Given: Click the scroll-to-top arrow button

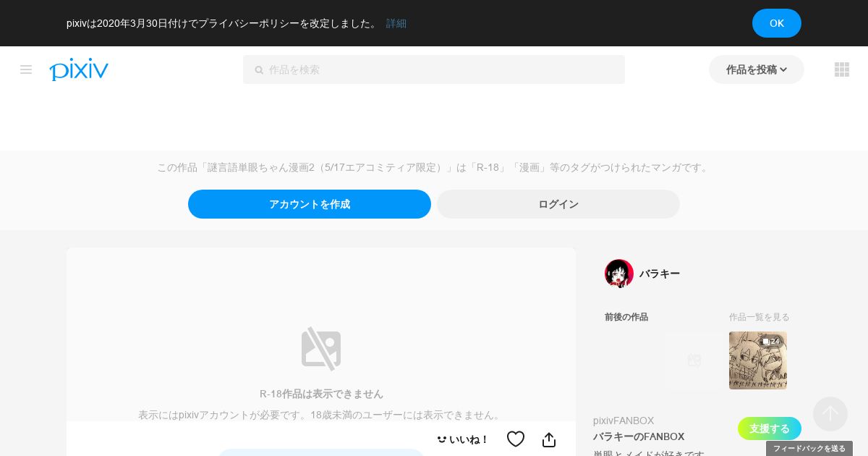Looking at the screenshot, I should pos(830,414).
